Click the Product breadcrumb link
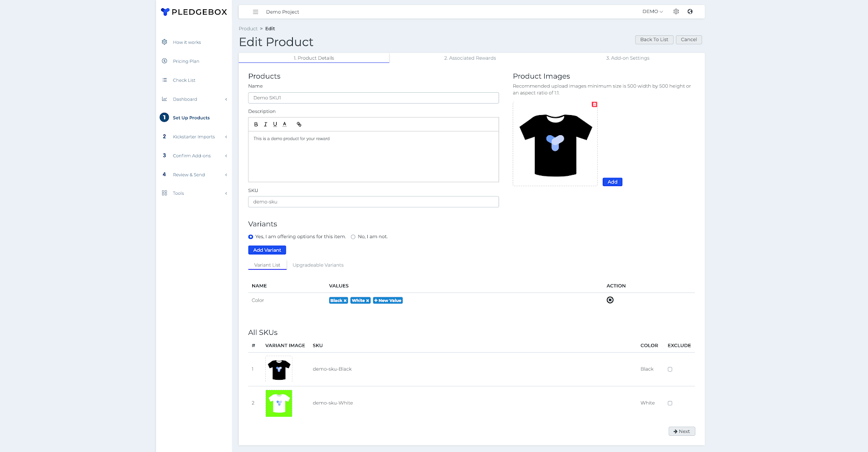The width and height of the screenshot is (868, 452). 248,29
